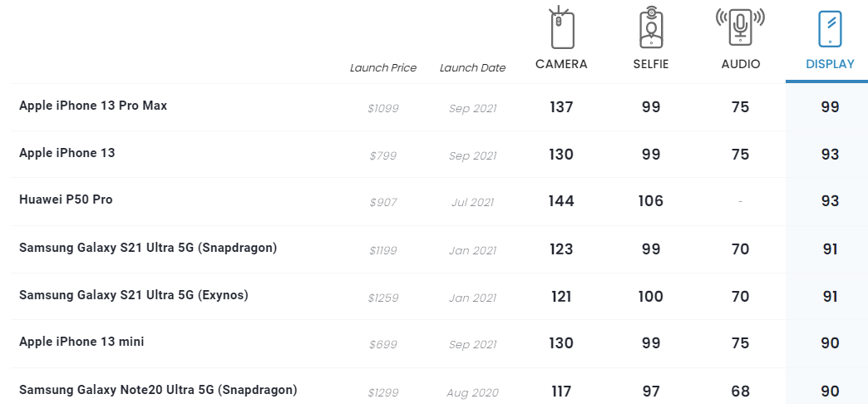Click Huawei P50 Pro selfie score 106
This screenshot has width=868, height=404.
click(x=651, y=201)
